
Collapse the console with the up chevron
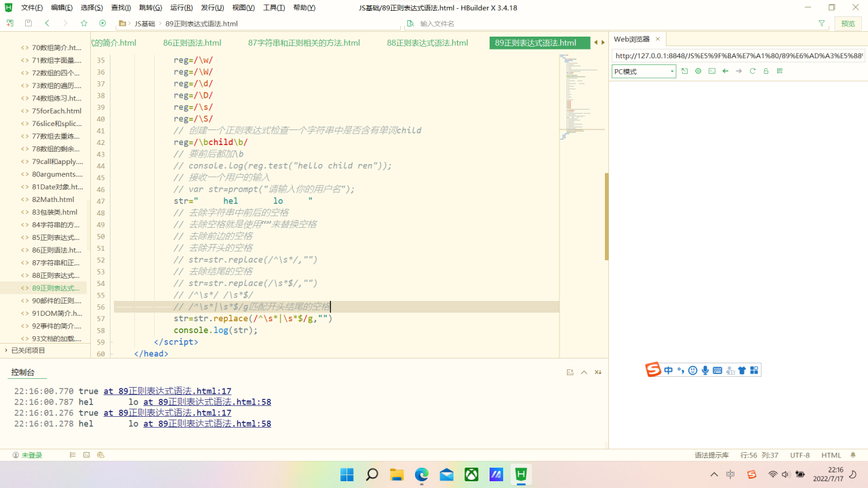click(584, 372)
